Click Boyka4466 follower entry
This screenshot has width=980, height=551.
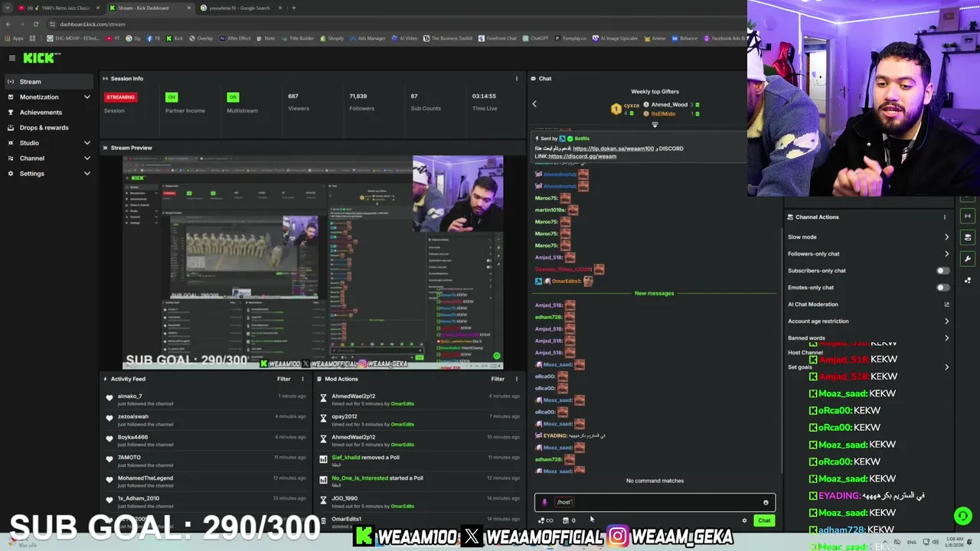point(205,440)
